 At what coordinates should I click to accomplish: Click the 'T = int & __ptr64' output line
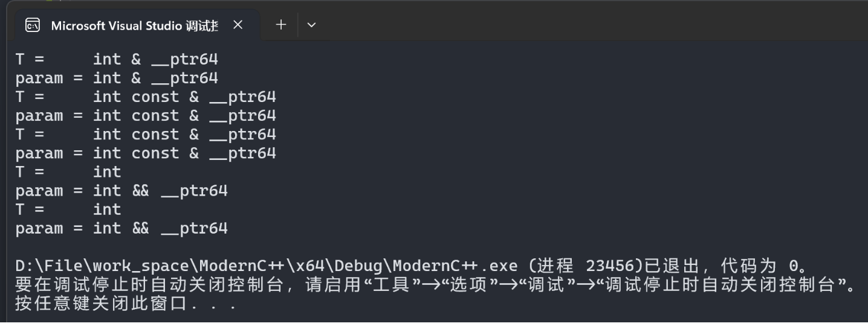pyautogui.click(x=117, y=59)
